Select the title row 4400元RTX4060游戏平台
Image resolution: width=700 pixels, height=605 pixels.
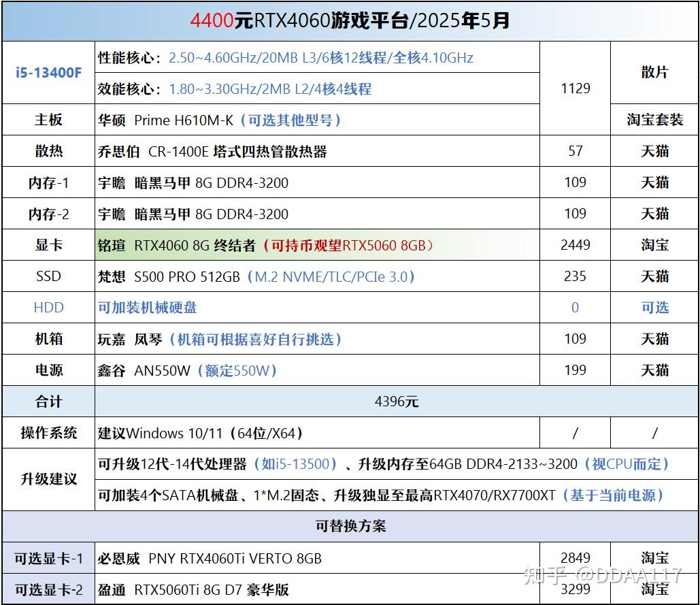tap(350, 21)
